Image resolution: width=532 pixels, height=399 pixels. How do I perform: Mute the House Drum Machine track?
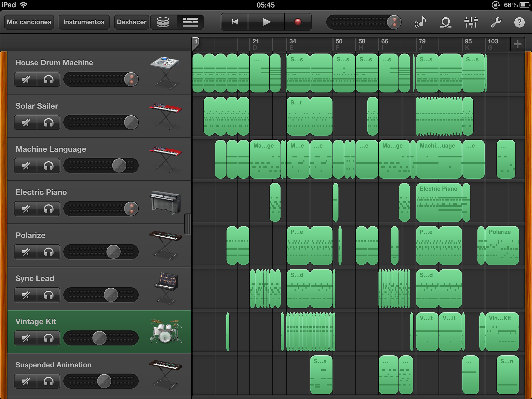26,79
